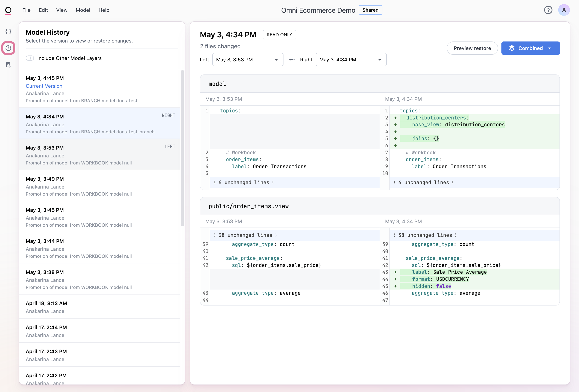The image size is (579, 392).
Task: Open the Right version dropdown
Action: click(x=351, y=60)
